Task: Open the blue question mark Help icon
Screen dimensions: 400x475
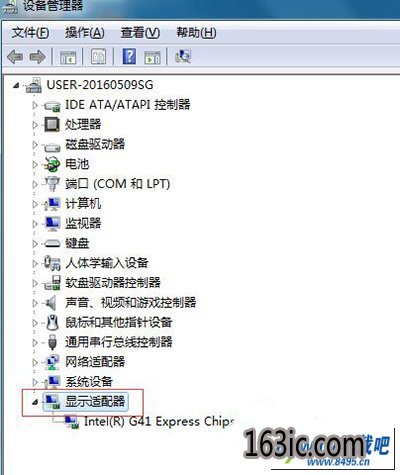Action: click(x=129, y=56)
